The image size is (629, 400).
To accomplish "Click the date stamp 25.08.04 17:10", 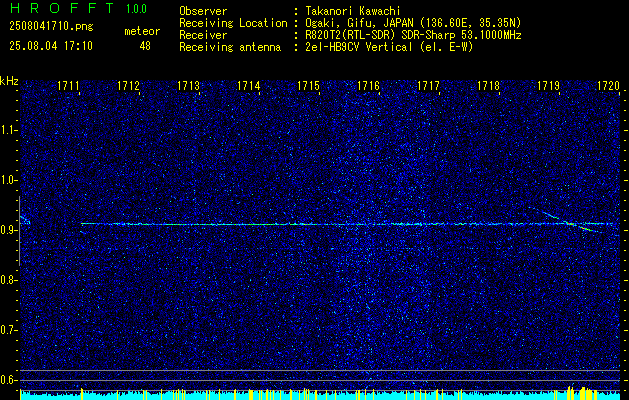I will tap(51, 46).
